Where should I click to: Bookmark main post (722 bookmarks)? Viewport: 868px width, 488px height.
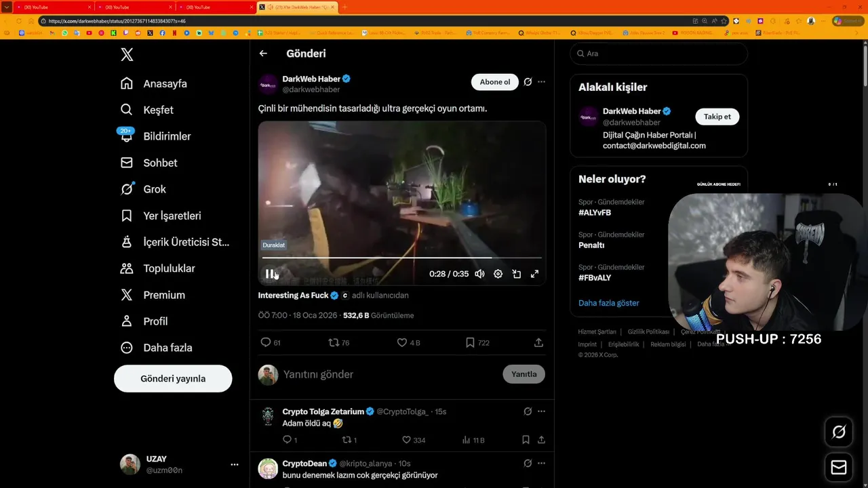[x=477, y=343]
